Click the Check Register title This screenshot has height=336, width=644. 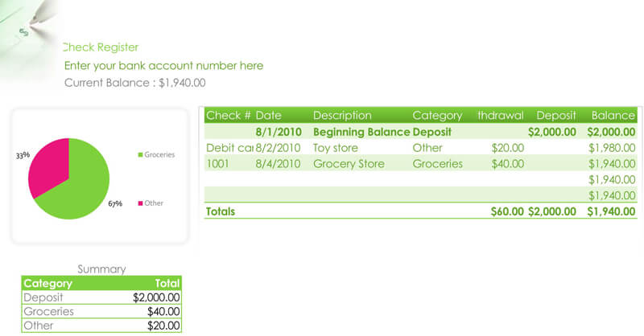pyautogui.click(x=101, y=47)
